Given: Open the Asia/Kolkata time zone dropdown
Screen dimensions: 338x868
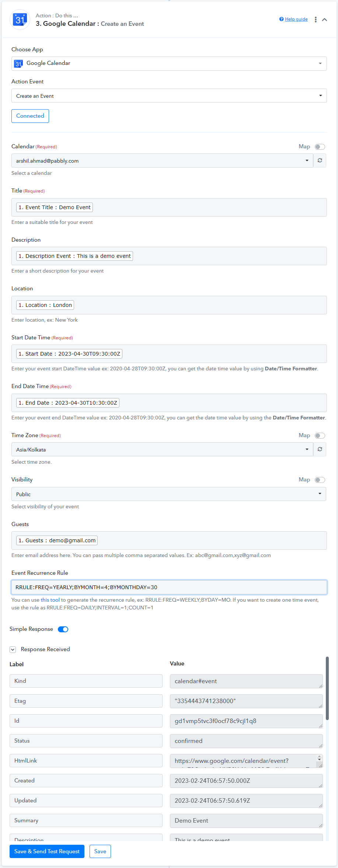Looking at the screenshot, I should click(x=162, y=449).
